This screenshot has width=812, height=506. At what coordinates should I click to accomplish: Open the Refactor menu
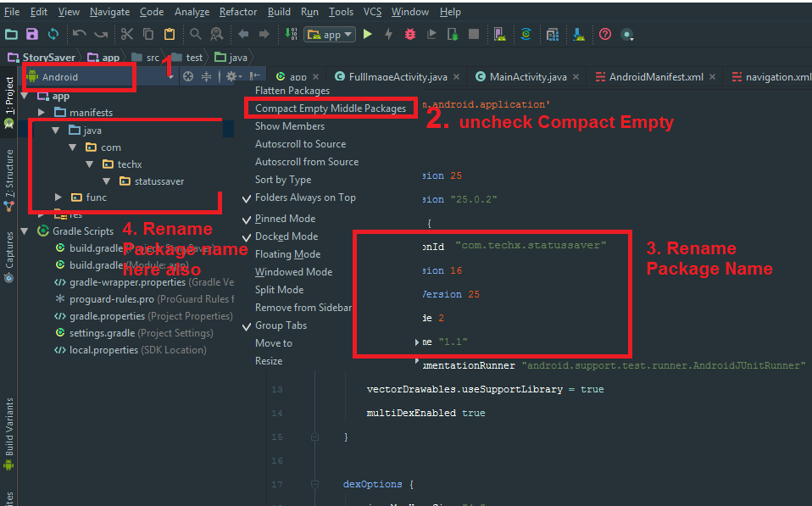pyautogui.click(x=237, y=11)
